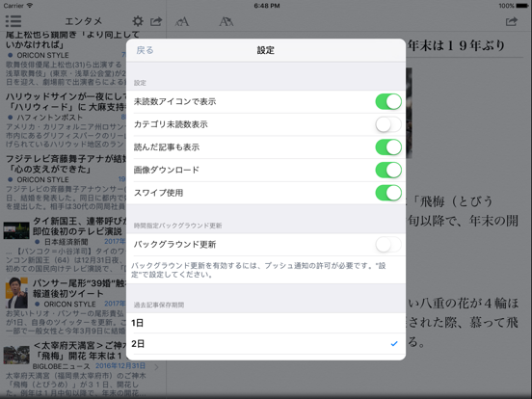Open フジテレビ斉藤舞子アナ article headline
532x399 pixels.
tap(66, 164)
